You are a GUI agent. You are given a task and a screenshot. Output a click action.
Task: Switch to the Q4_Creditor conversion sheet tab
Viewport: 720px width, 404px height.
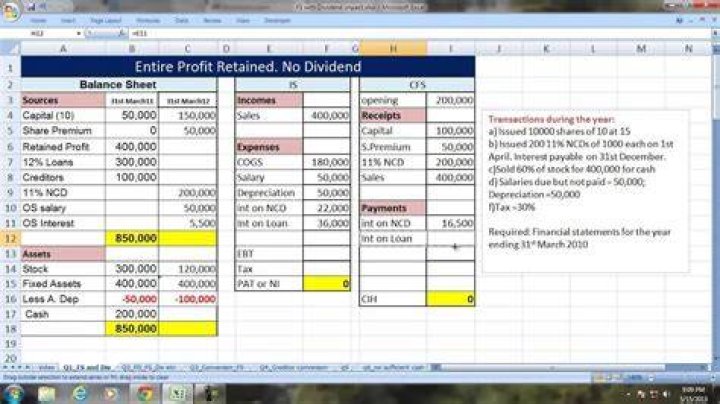(x=294, y=368)
